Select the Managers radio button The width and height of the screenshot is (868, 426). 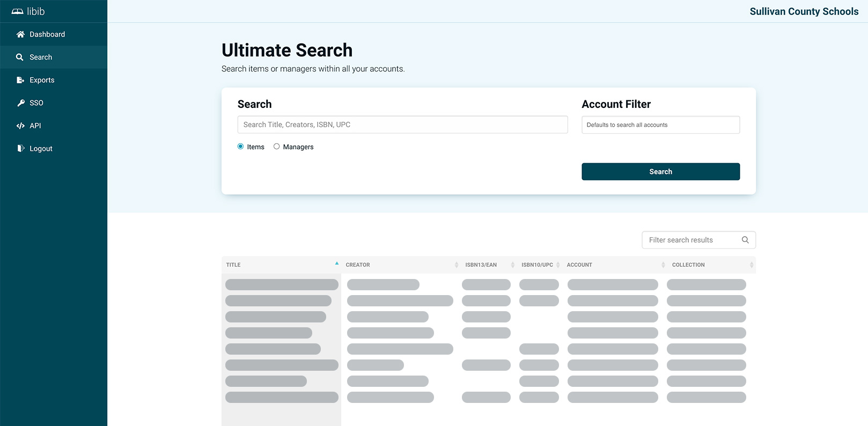point(276,146)
